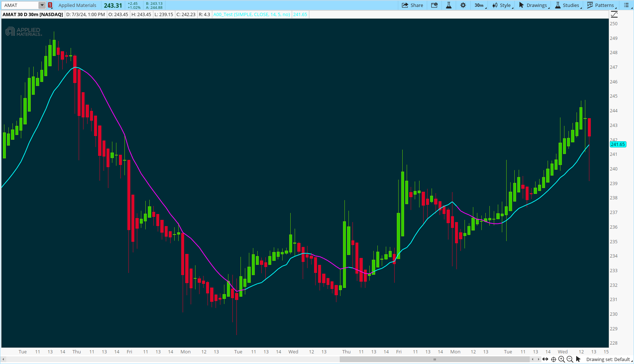Click scrollbar small right step arrow
Image resolution: width=634 pixels, height=364 pixels.
point(538,359)
